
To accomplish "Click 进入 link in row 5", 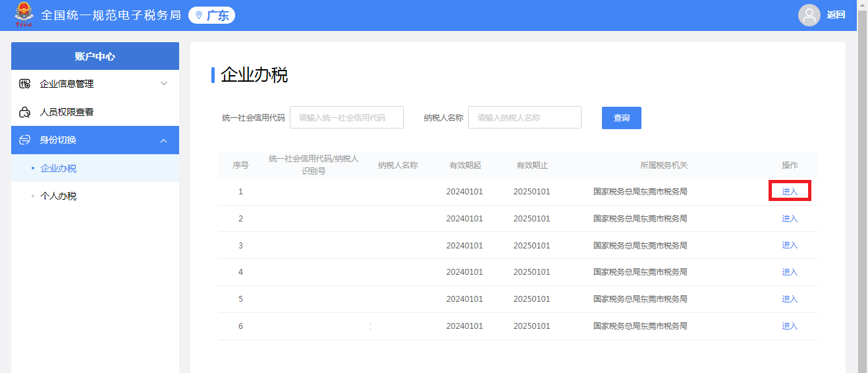I will pos(790,299).
